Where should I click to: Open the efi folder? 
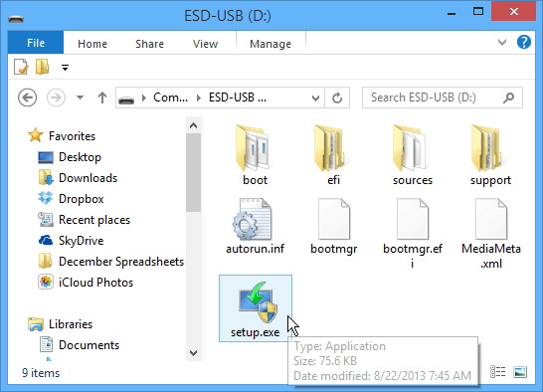[x=333, y=155]
